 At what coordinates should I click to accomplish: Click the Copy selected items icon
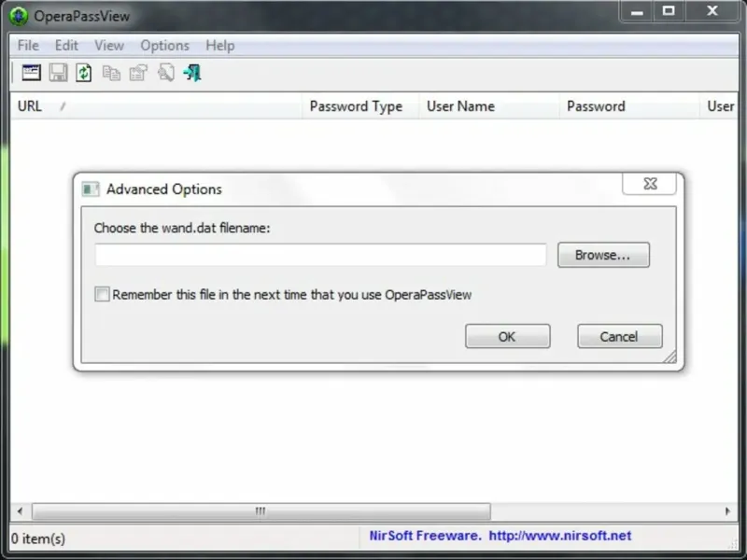111,73
